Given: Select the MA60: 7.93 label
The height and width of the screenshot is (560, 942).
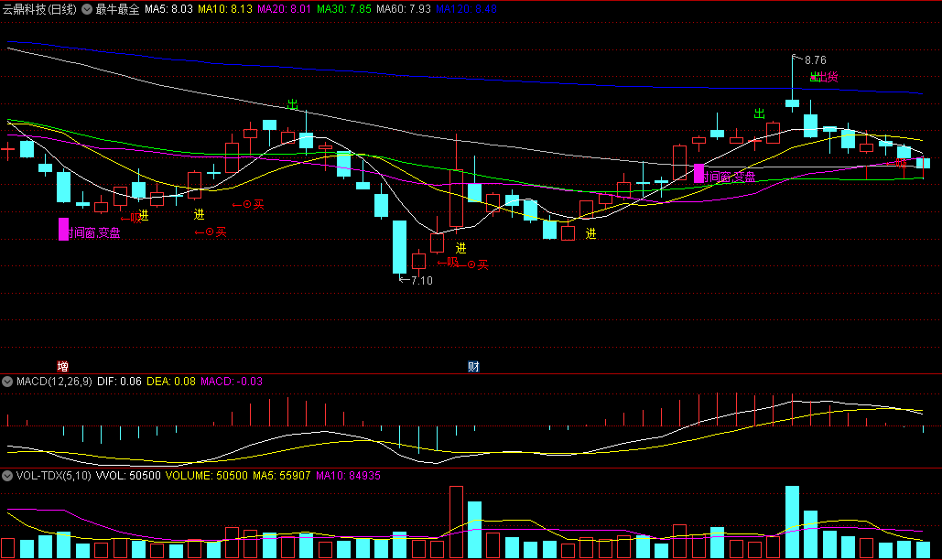Looking at the screenshot, I should [x=403, y=9].
